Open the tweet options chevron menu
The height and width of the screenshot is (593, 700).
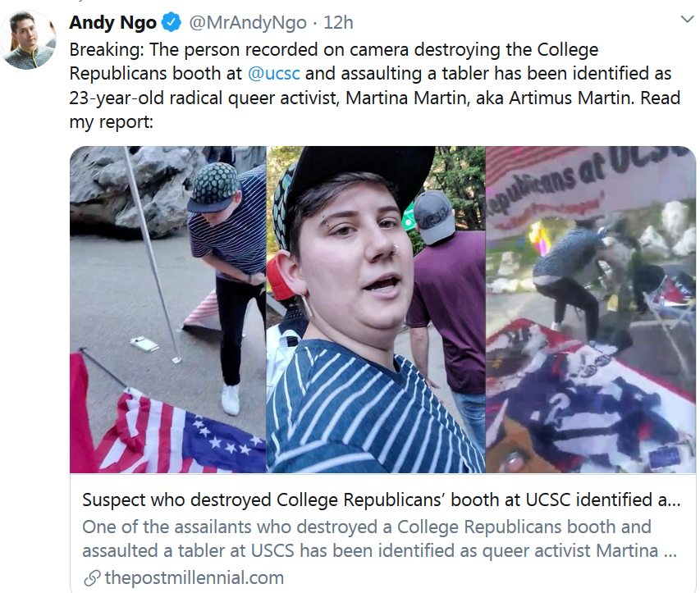click(687, 19)
